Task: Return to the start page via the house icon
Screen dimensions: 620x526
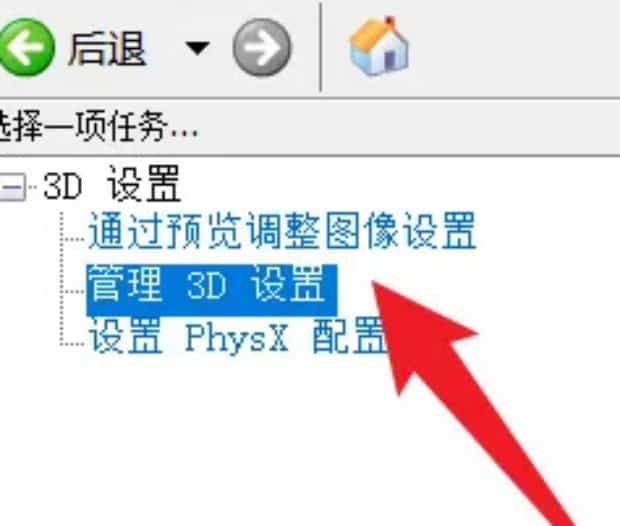Action: (379, 46)
